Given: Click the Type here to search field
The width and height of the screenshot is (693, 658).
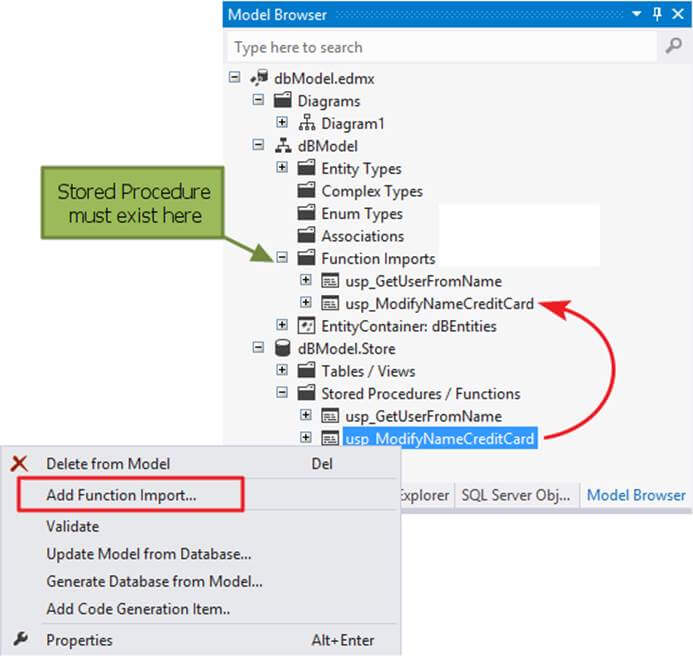Looking at the screenshot, I should [x=440, y=47].
